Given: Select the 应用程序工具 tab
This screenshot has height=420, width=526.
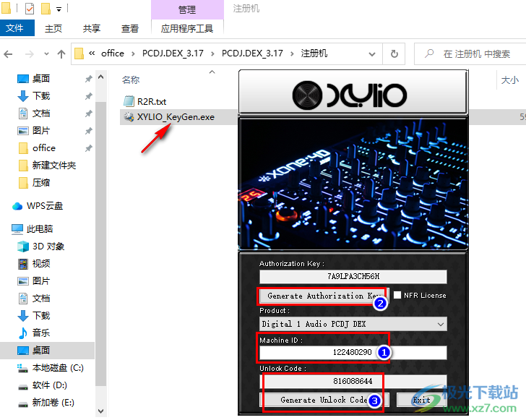Looking at the screenshot, I should click(x=187, y=28).
